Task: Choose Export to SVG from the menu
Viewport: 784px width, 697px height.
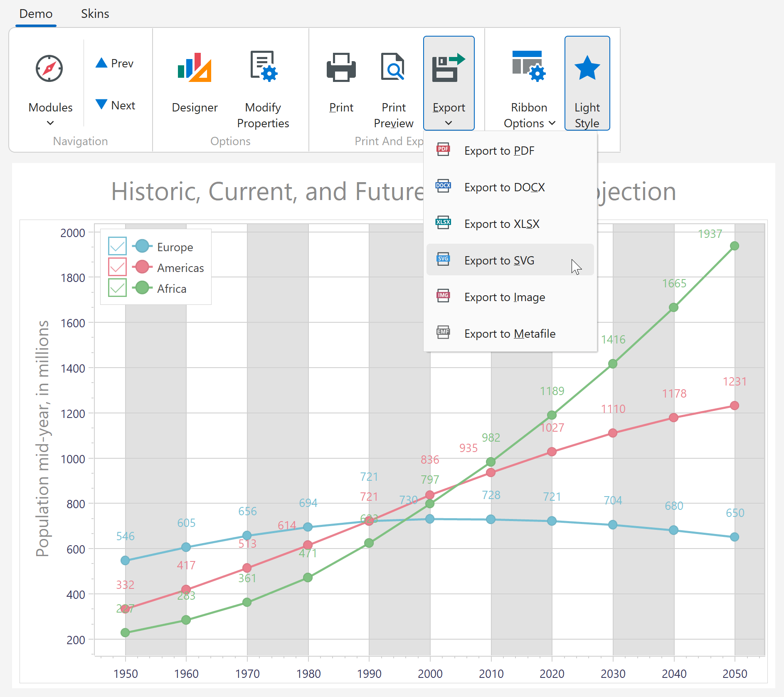Action: tap(499, 260)
